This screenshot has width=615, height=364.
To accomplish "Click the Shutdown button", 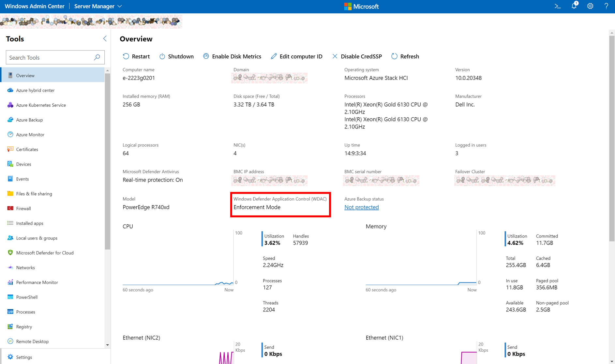I will click(176, 56).
